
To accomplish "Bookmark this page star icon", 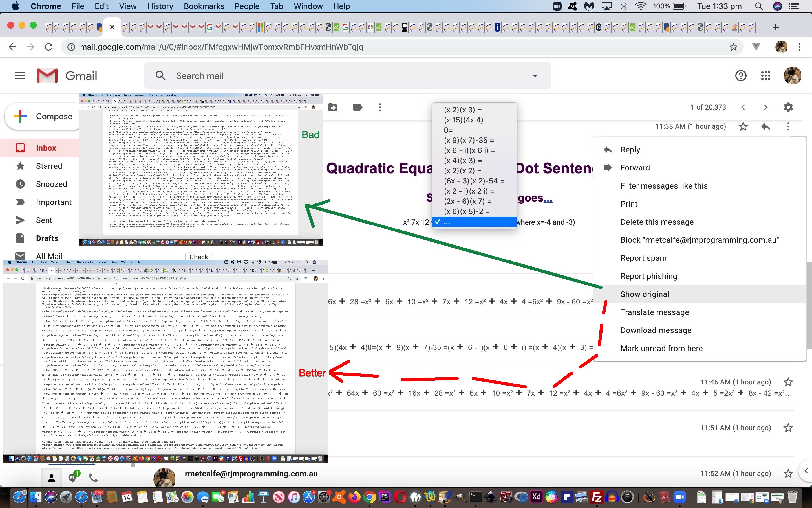I will tap(734, 47).
